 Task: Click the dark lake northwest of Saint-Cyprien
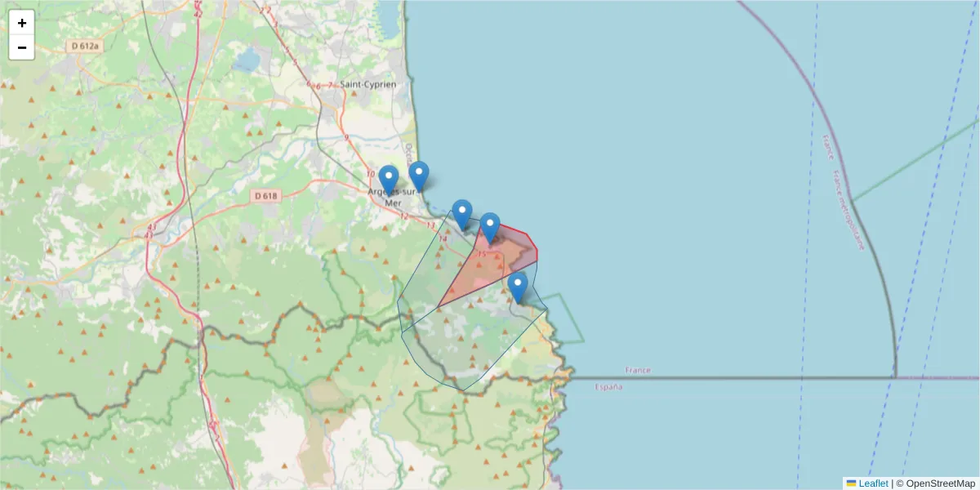tap(248, 61)
